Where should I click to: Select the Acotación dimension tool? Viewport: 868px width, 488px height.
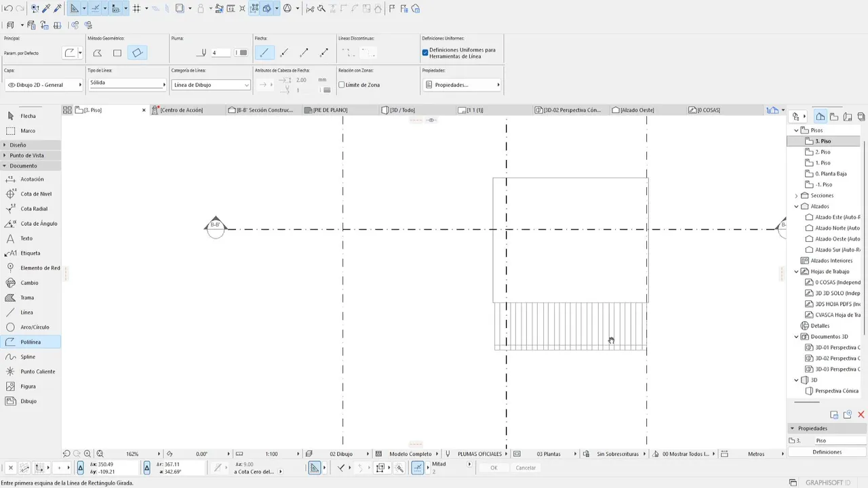point(31,179)
